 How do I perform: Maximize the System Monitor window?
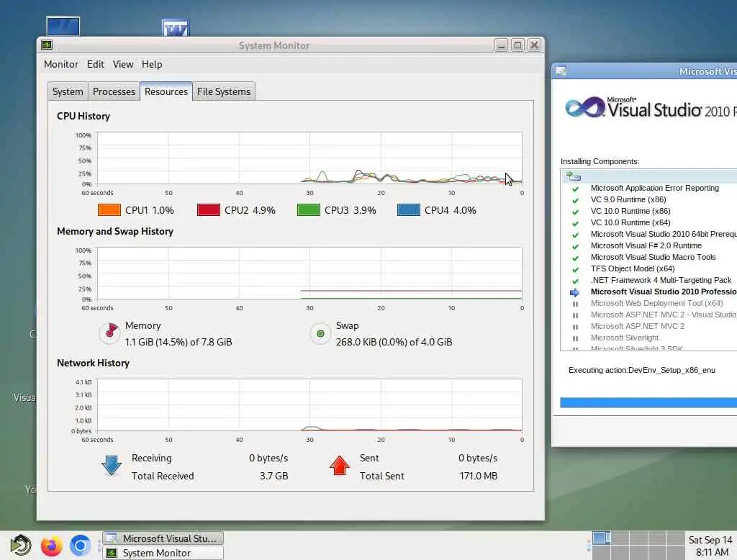pyautogui.click(x=517, y=45)
